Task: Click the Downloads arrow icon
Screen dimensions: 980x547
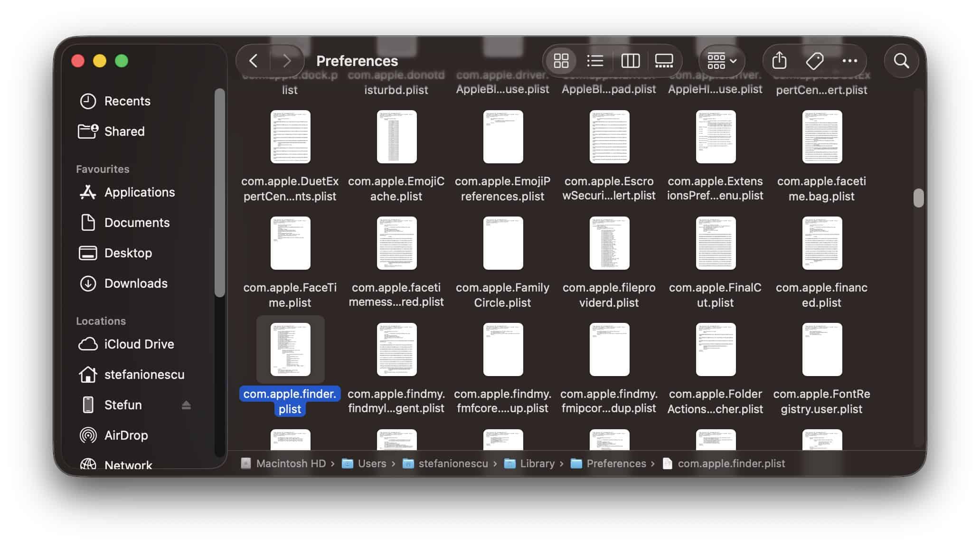Action: [x=88, y=283]
